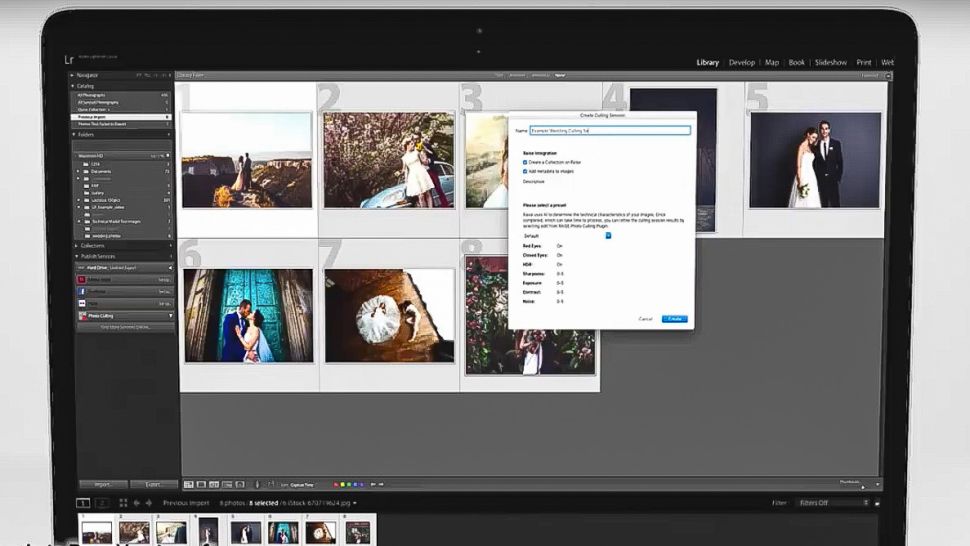The height and width of the screenshot is (546, 970).
Task: Select filmstrip thumbnail number 5
Action: (x=246, y=532)
